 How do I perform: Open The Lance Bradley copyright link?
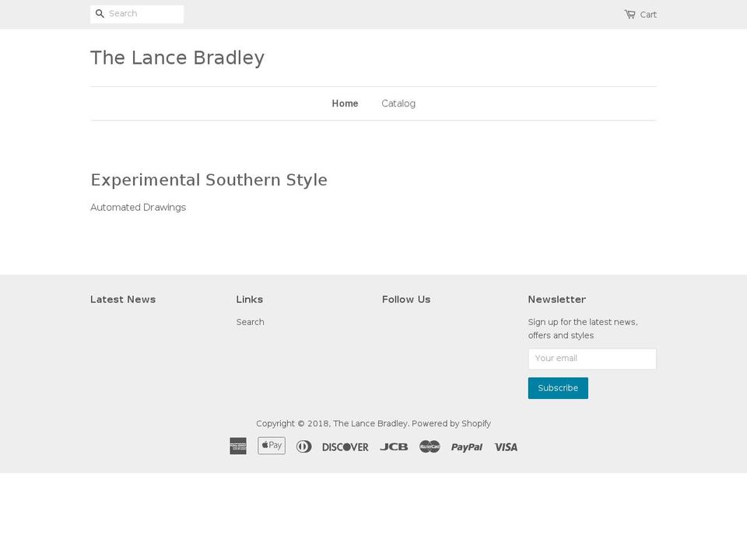click(x=370, y=423)
